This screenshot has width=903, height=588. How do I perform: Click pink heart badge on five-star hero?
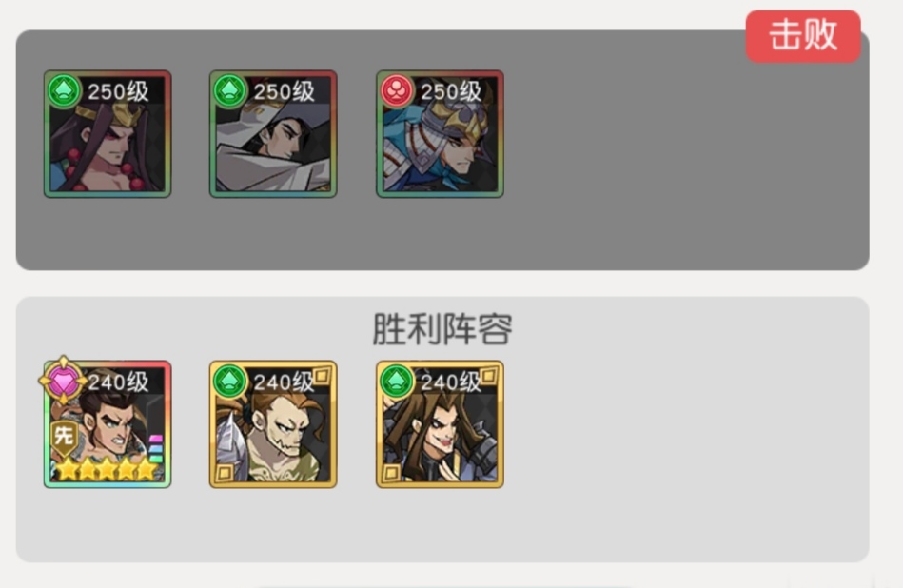pyautogui.click(x=64, y=380)
